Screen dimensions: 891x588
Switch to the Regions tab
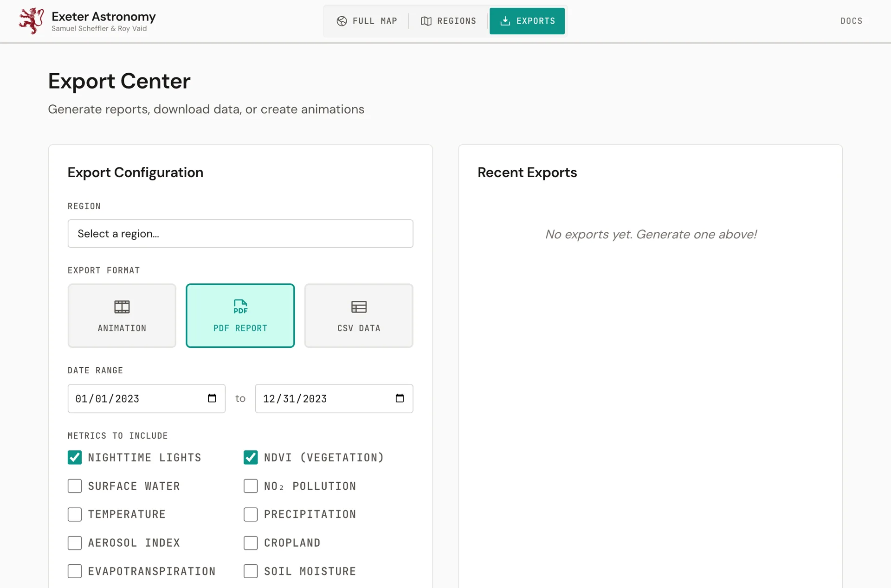click(448, 21)
